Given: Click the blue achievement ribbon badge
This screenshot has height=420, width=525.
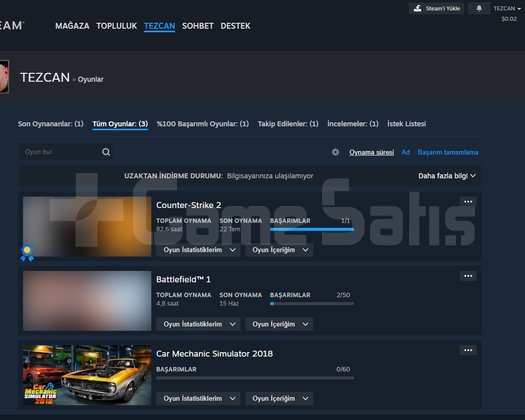Looking at the screenshot, I should 27,253.
